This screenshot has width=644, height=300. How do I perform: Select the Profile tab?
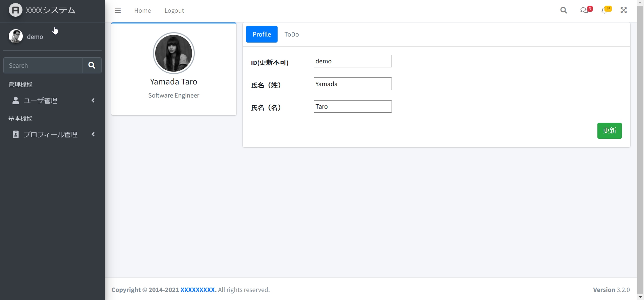coord(261,34)
